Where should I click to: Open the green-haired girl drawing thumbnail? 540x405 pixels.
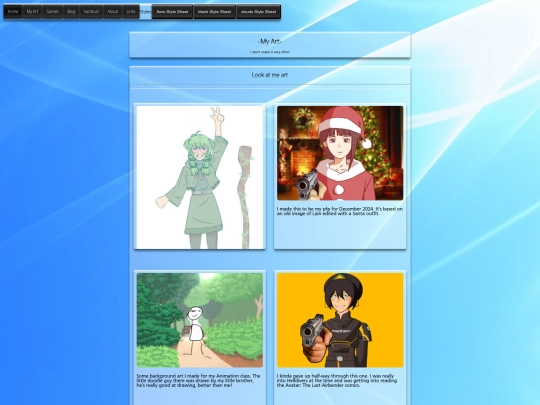(x=200, y=177)
